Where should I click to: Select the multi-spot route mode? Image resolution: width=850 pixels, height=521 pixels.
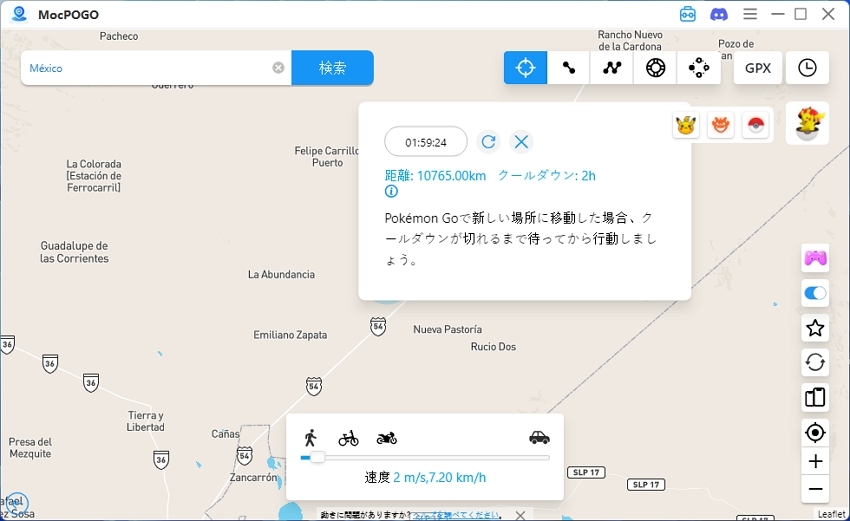tap(612, 68)
